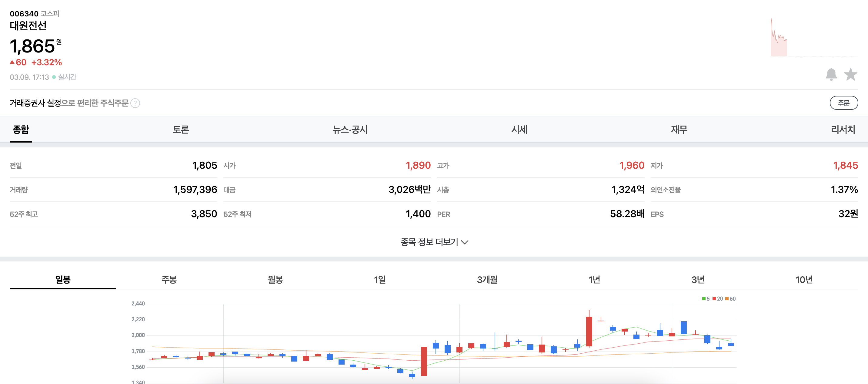Click the current price 1,865
Viewport: 868px width, 384px height.
(32, 46)
